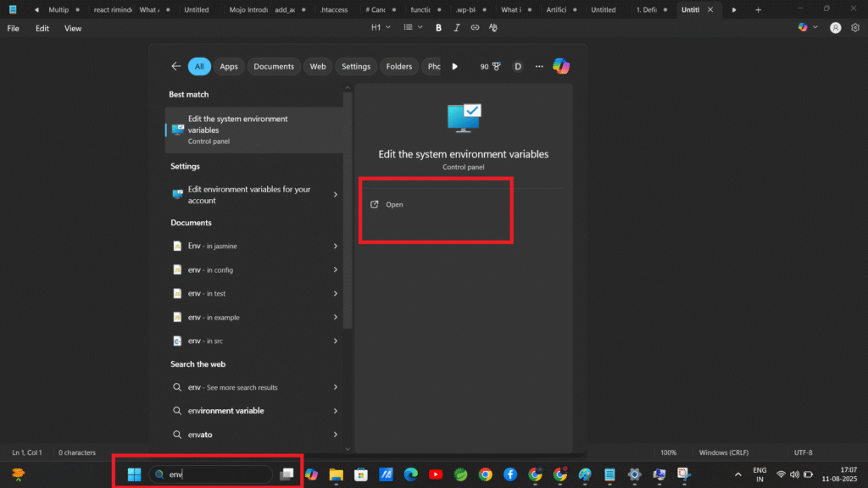
Task: Click the insert link icon in Notepad
Action: [475, 28]
